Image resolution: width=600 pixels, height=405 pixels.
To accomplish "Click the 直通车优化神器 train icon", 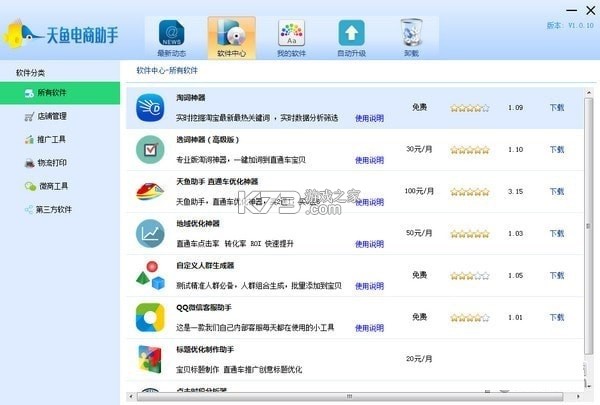I will 150,191.
